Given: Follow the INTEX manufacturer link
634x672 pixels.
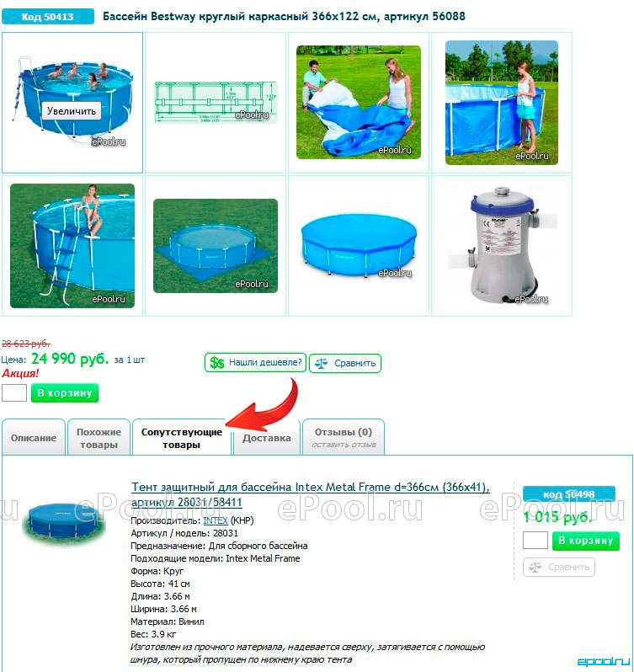Looking at the screenshot, I should point(215,520).
